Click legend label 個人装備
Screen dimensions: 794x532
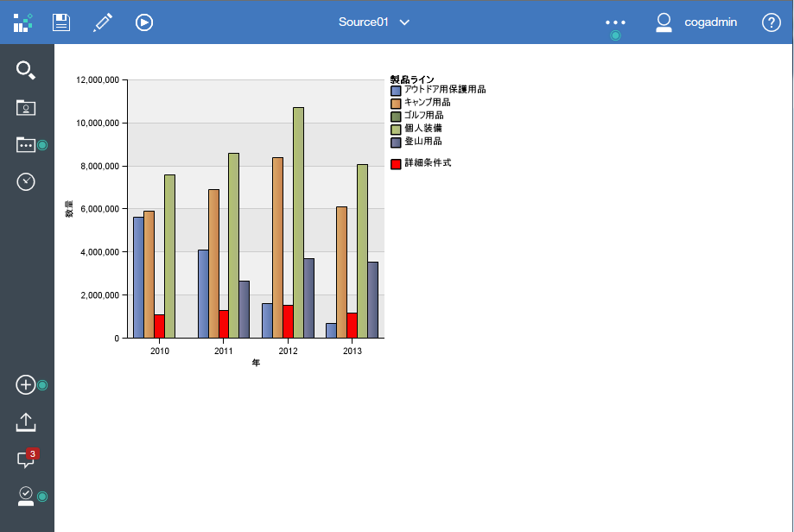(423, 128)
